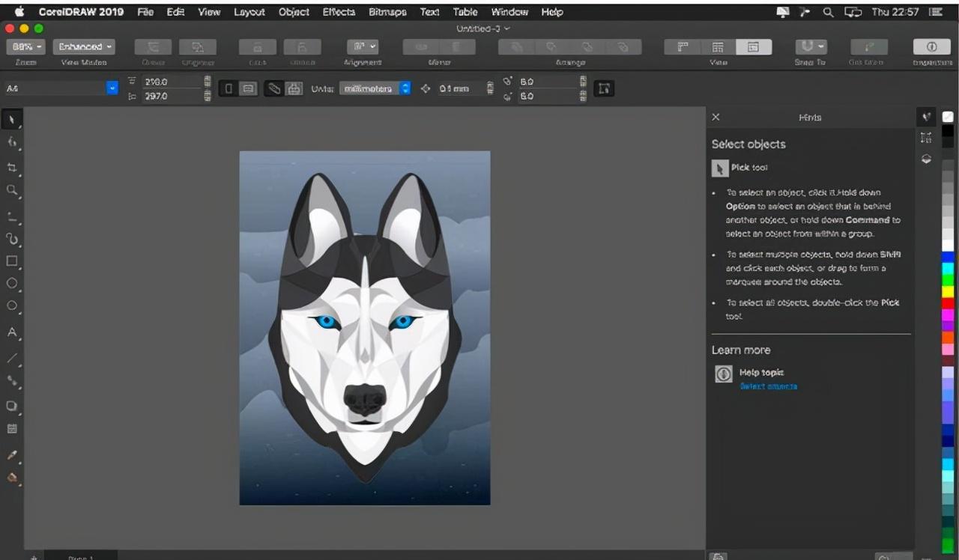Adjust nudge distance stepper

tap(490, 88)
